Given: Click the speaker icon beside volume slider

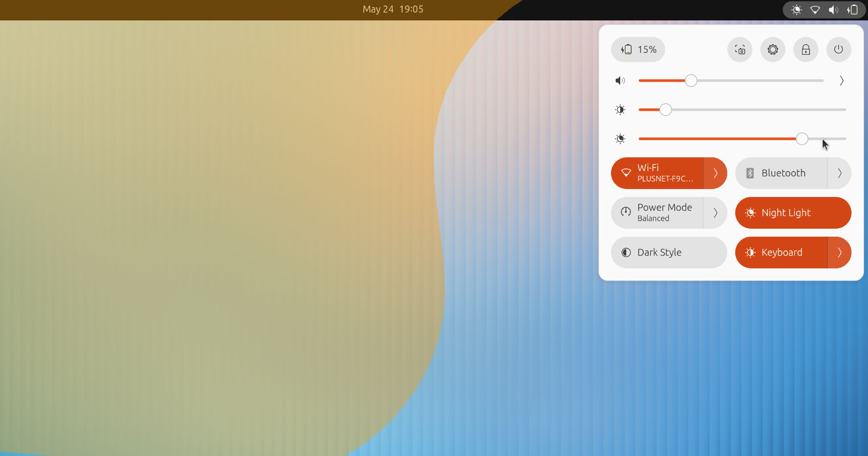Looking at the screenshot, I should tap(620, 81).
